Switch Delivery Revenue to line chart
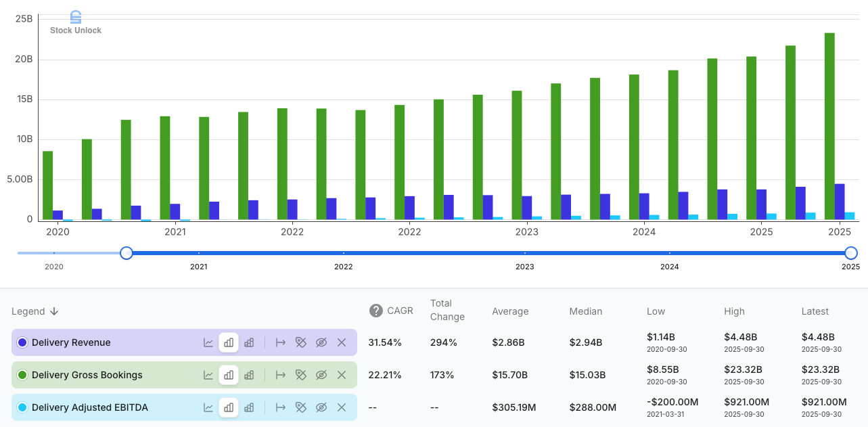The width and height of the screenshot is (868, 427). pos(208,342)
